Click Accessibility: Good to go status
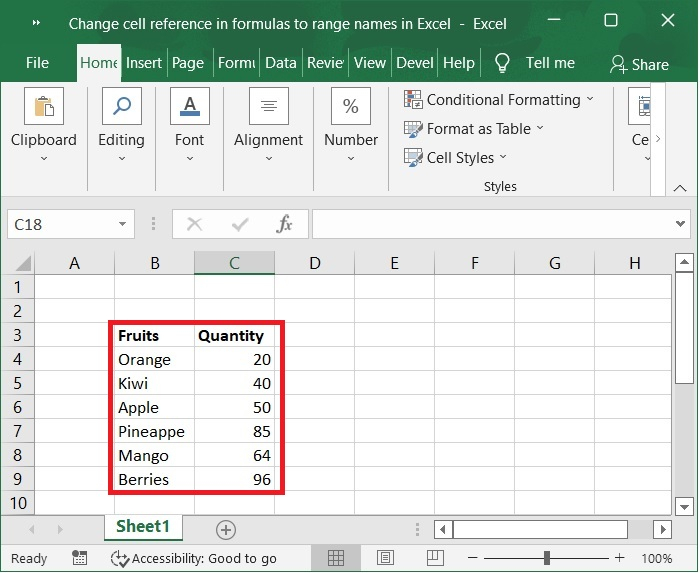The image size is (700, 573). [194, 558]
